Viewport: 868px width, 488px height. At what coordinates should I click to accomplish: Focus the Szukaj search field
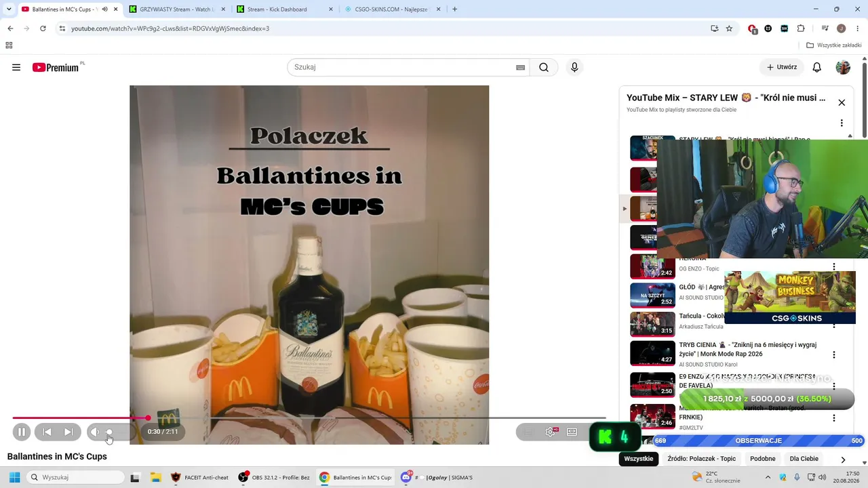401,67
